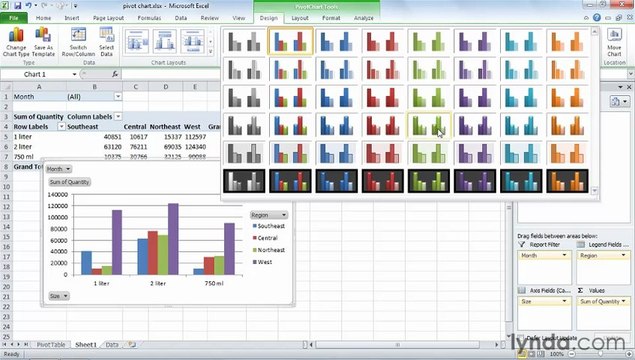
Task: Click the Name Box showing Chart 1
Action: 36,74
